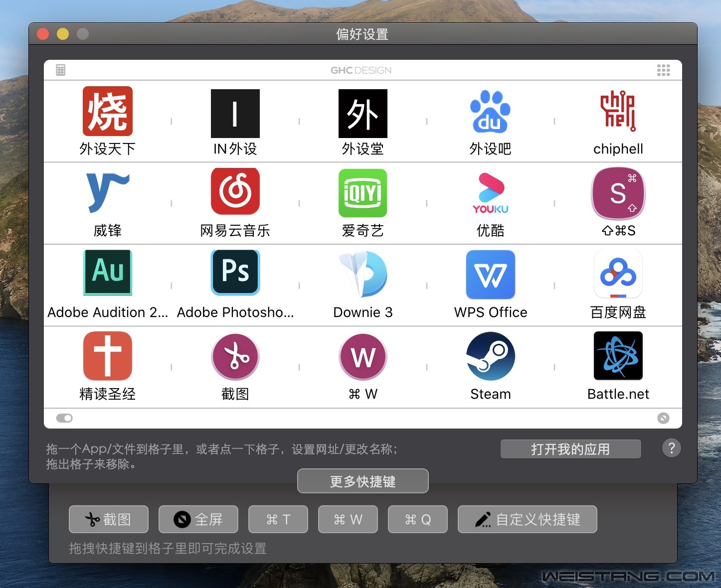Select the ⇧⌘S shortcut icon

[618, 193]
